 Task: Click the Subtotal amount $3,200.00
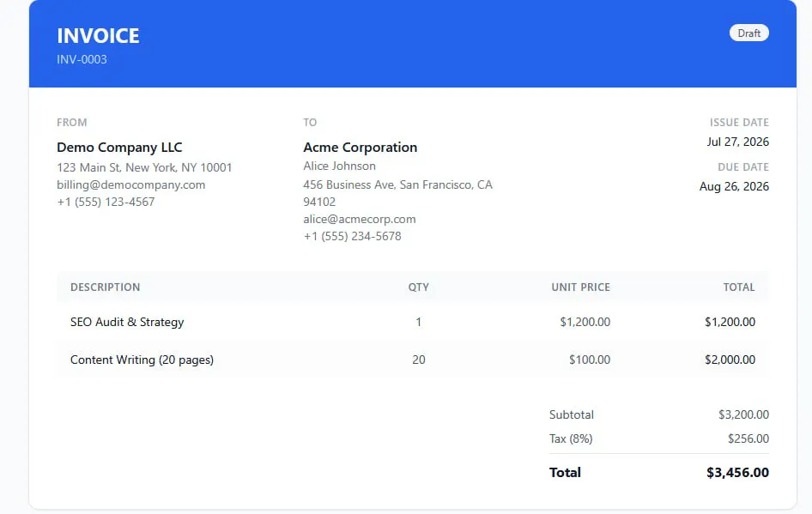743,414
